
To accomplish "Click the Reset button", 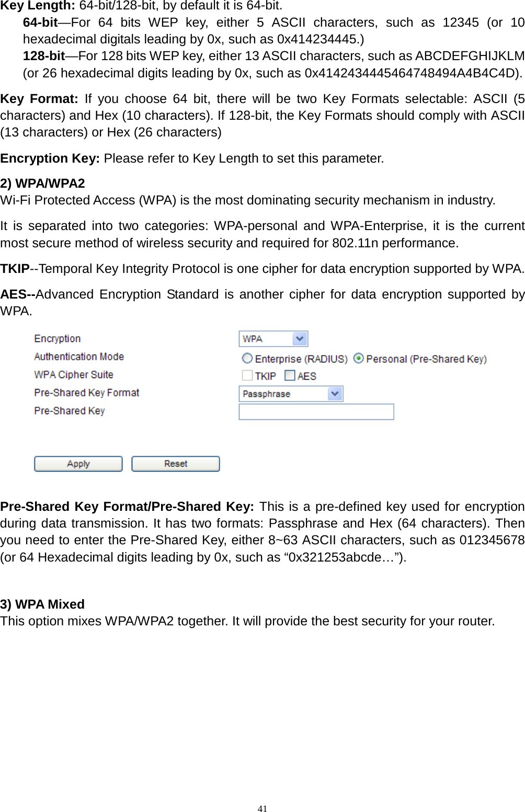I will click(176, 464).
